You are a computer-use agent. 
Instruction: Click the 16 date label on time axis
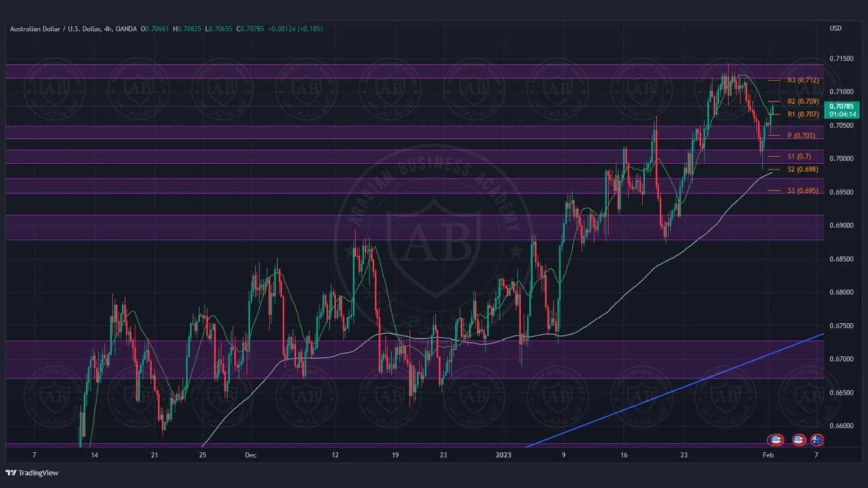(x=624, y=455)
